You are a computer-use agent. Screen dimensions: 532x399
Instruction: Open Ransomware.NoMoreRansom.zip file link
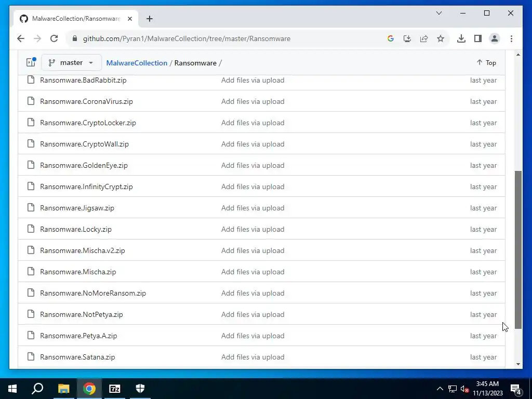[x=93, y=293]
